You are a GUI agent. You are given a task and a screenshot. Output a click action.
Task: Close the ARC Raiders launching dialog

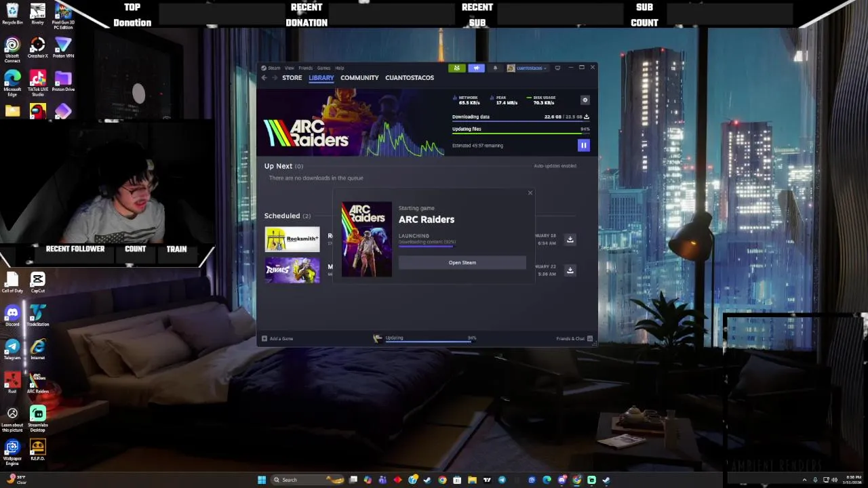click(x=530, y=193)
